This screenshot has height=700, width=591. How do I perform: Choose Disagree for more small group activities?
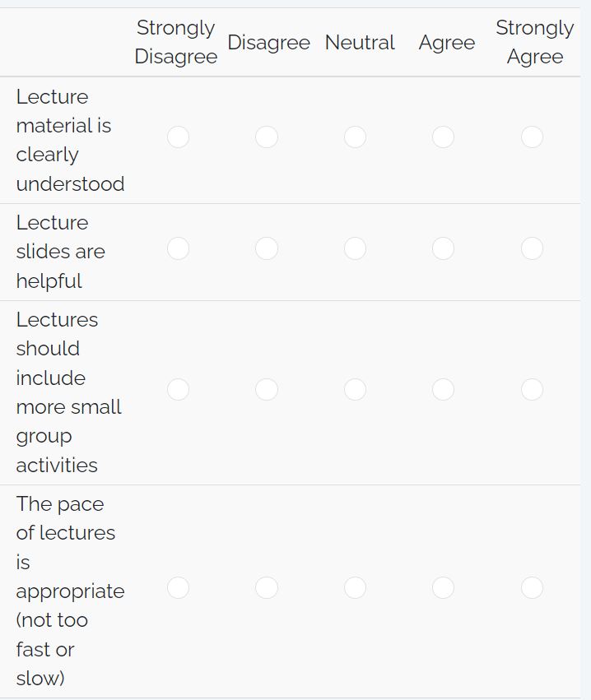tap(267, 389)
